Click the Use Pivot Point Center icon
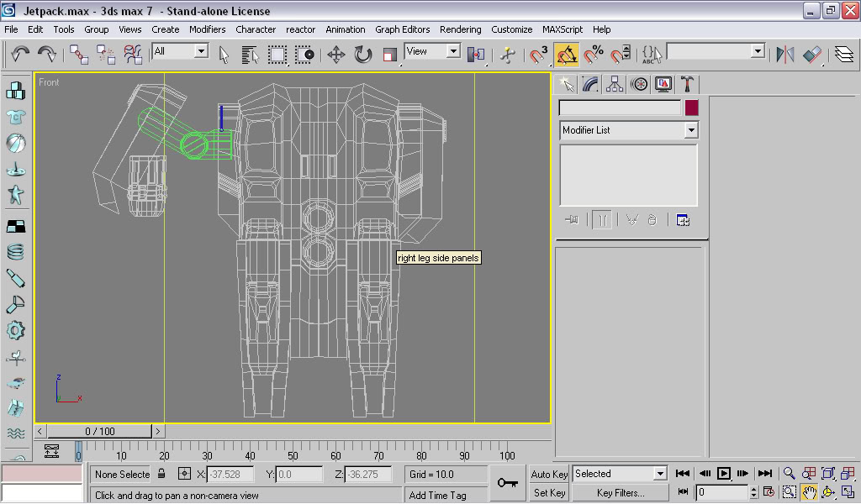Image resolution: width=861 pixels, height=504 pixels. [476, 55]
